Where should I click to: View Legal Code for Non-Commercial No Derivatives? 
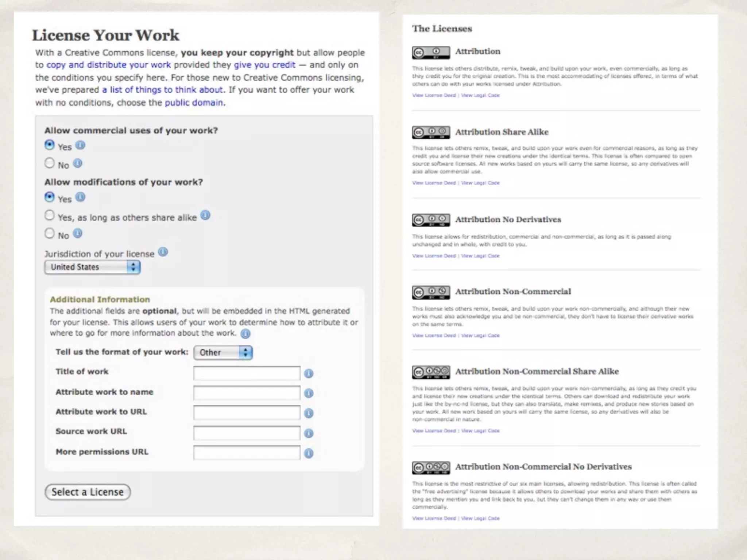480,518
